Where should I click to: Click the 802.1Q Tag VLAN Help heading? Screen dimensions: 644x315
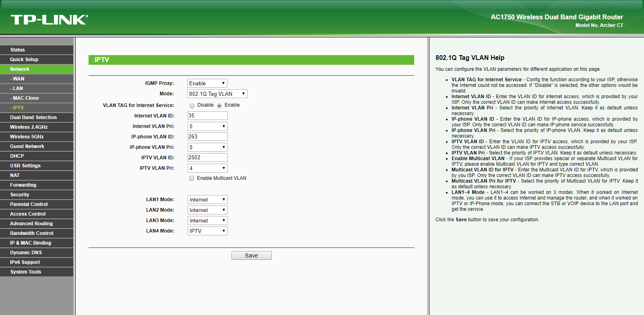(470, 58)
